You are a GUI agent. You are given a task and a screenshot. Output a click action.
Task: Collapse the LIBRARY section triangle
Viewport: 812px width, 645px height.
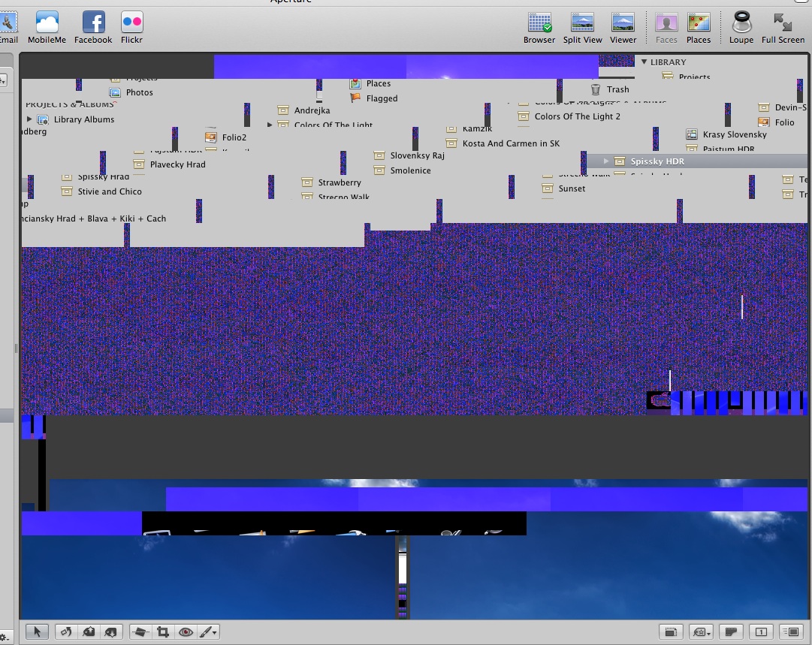click(x=644, y=62)
